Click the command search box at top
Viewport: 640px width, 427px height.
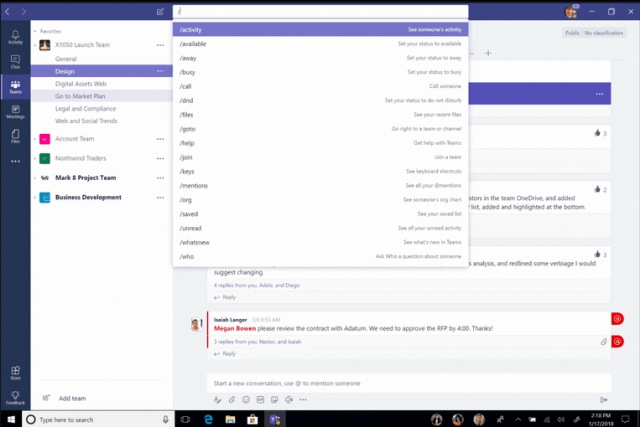tap(320, 11)
